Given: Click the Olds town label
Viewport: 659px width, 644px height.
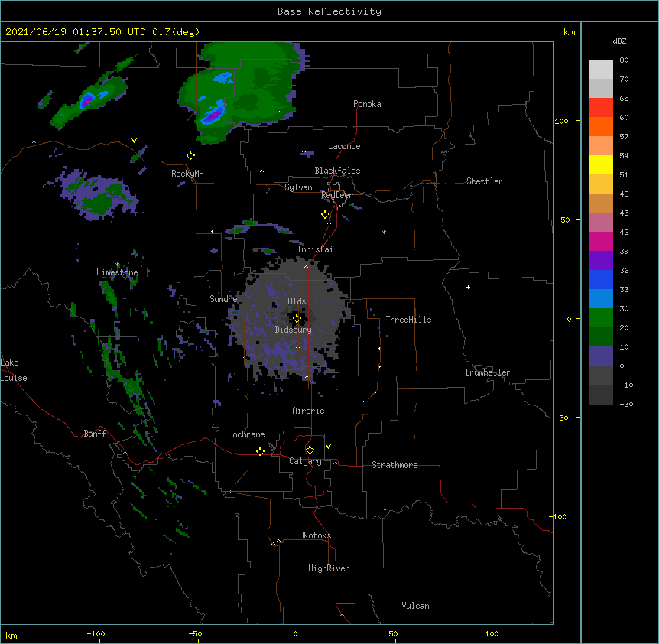Looking at the screenshot, I should (297, 301).
